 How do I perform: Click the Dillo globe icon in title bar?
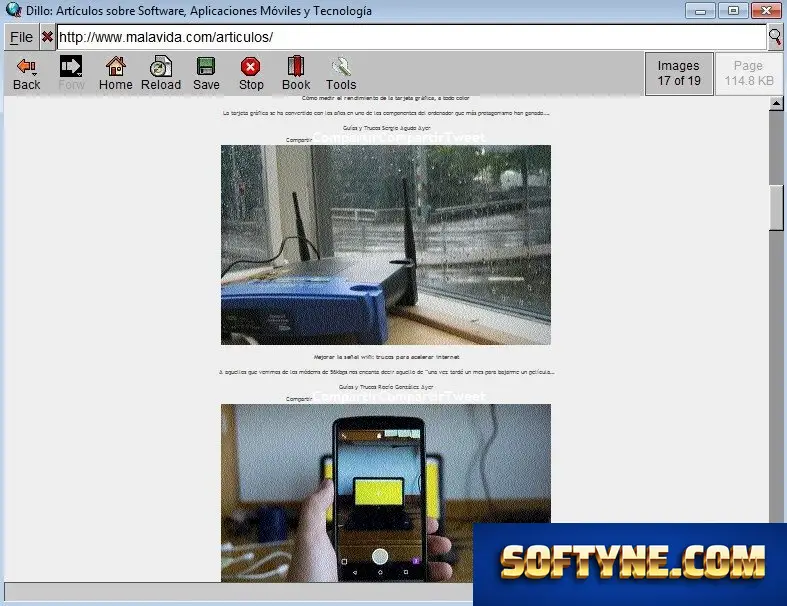[x=13, y=10]
